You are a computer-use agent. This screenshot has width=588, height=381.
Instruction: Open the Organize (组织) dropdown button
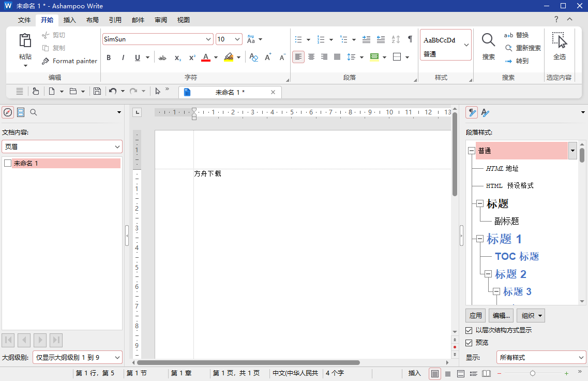coord(531,316)
